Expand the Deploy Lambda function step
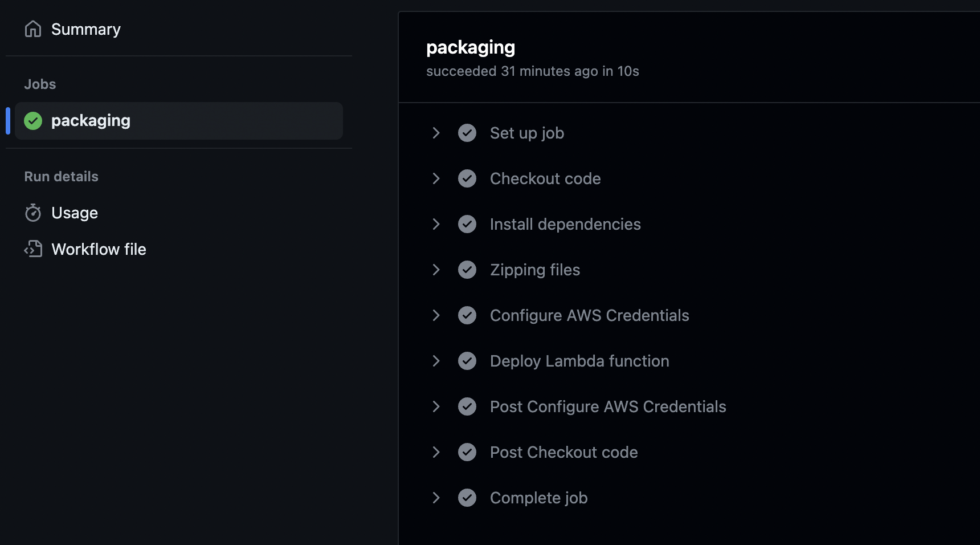Screen dimensions: 980x545 [x=436, y=361]
